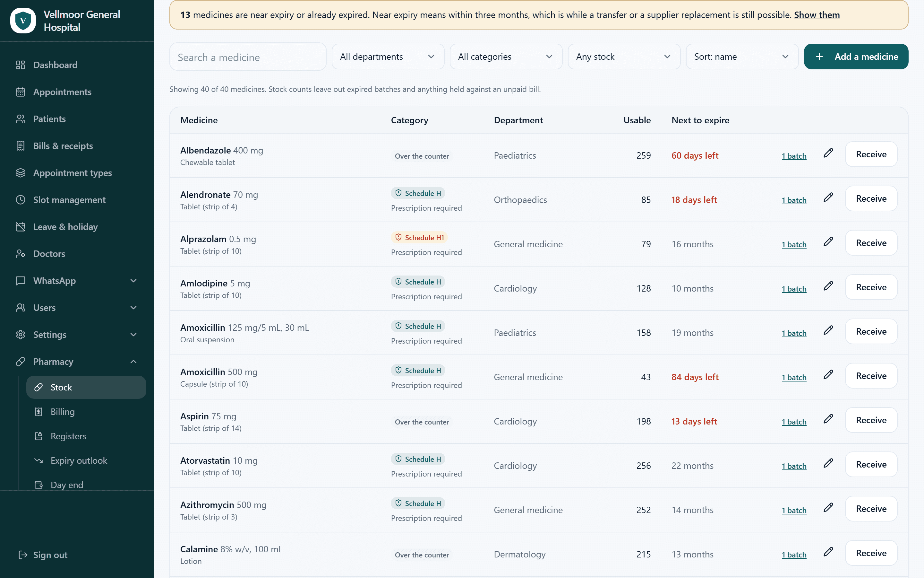This screenshot has height=578, width=924.
Task: Click the Vellmoor General Hospital shield logo
Action: pyautogui.click(x=23, y=21)
